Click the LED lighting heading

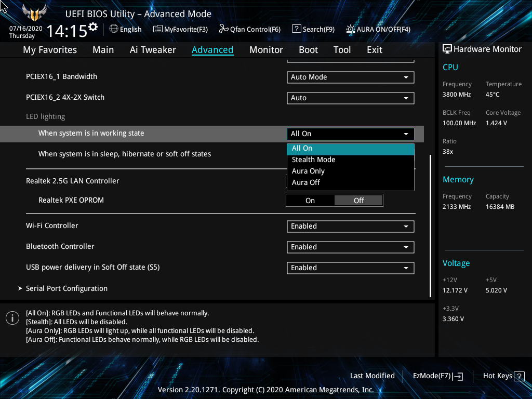[46, 116]
